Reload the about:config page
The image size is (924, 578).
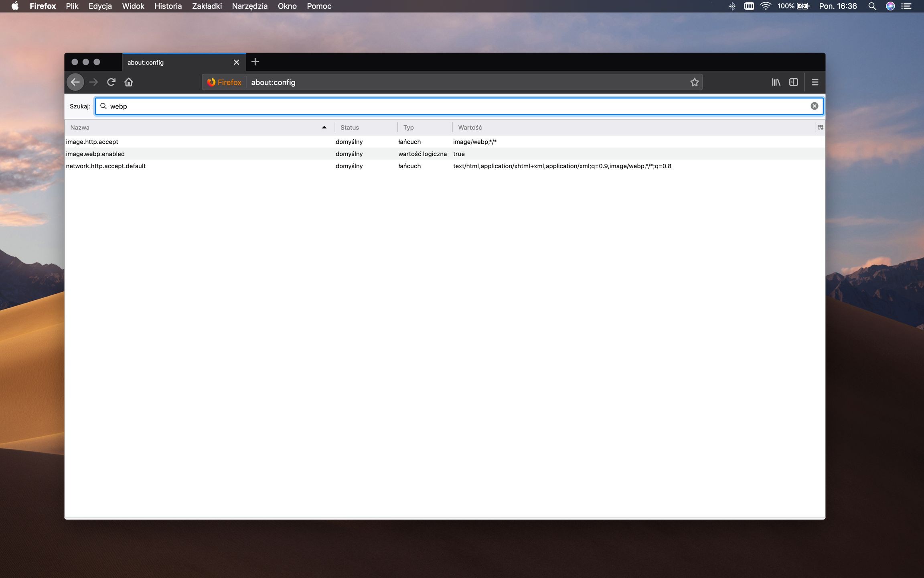point(111,82)
